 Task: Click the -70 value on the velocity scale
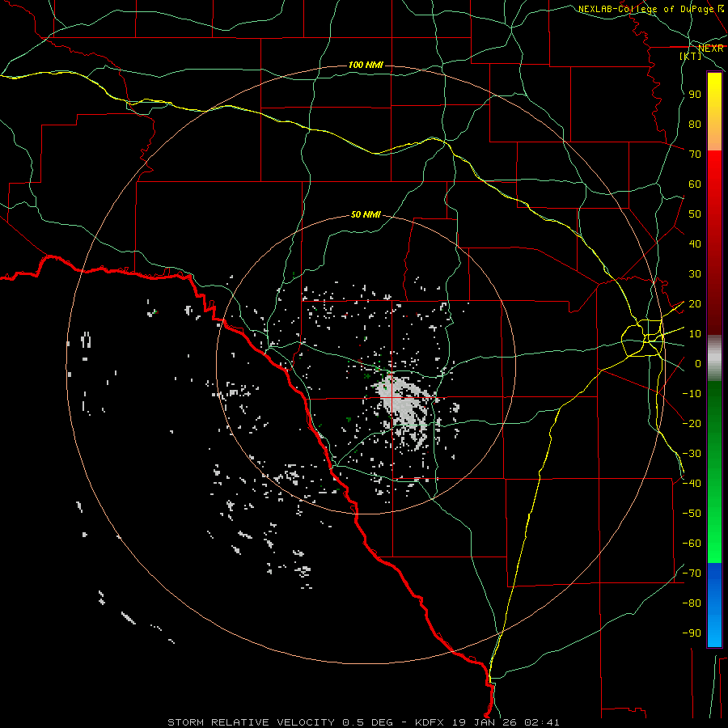692,574
